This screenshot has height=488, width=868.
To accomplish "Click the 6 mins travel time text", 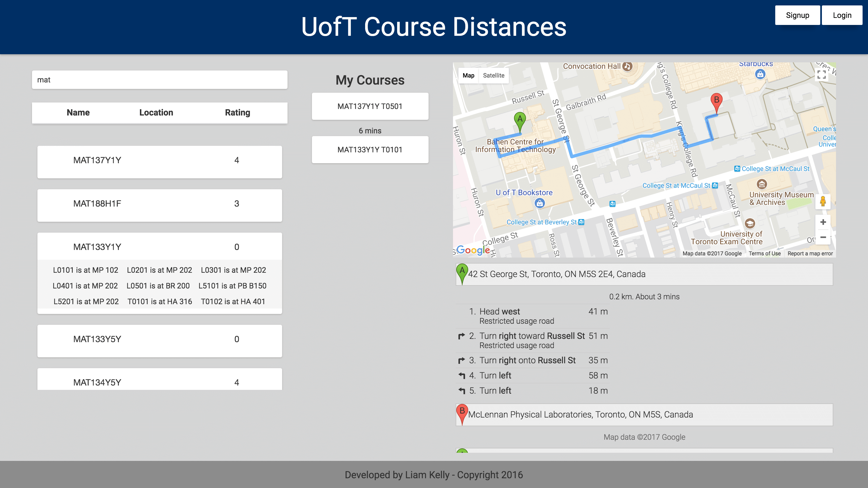I will [x=370, y=131].
